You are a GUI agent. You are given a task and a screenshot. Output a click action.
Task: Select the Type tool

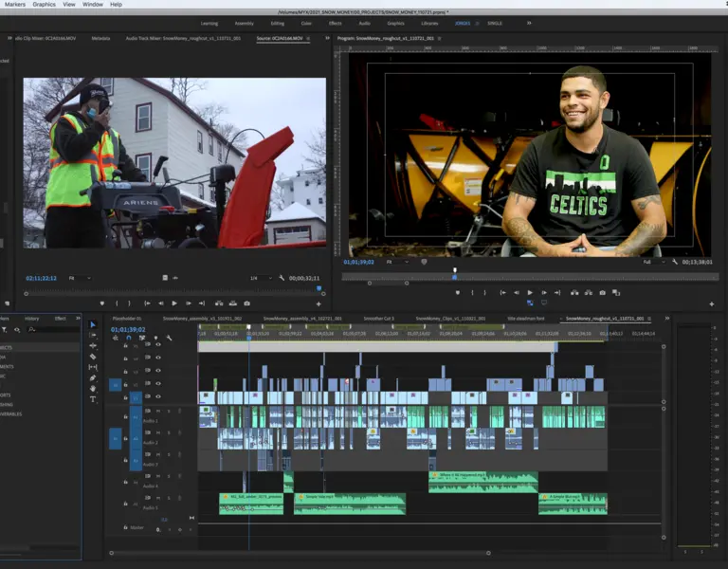[93, 399]
